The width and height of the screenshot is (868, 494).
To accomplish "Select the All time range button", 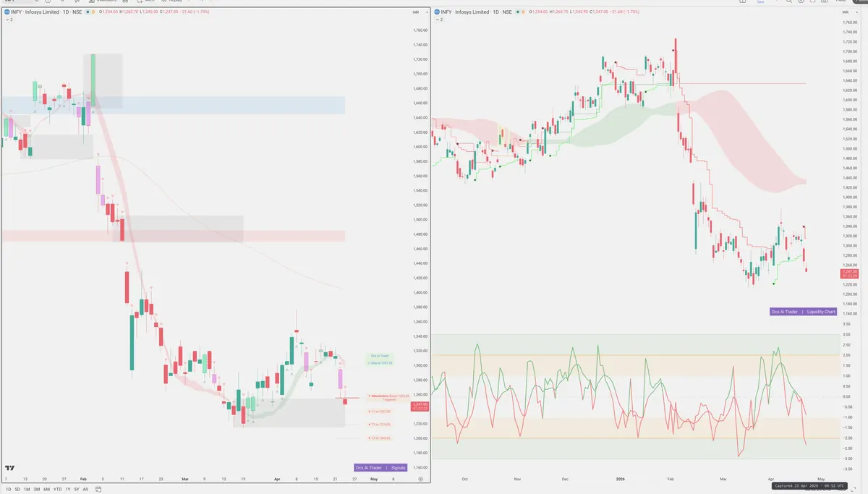I will [85, 490].
